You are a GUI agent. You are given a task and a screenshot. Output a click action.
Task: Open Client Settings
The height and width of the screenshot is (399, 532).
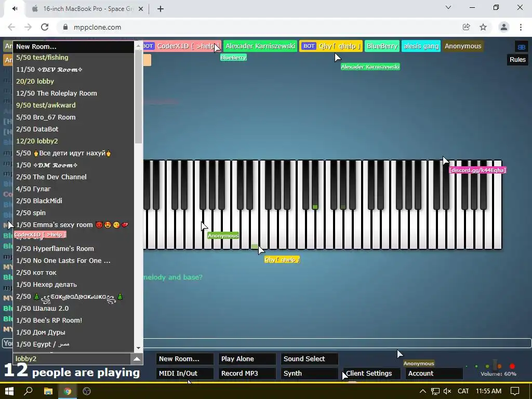point(372,374)
